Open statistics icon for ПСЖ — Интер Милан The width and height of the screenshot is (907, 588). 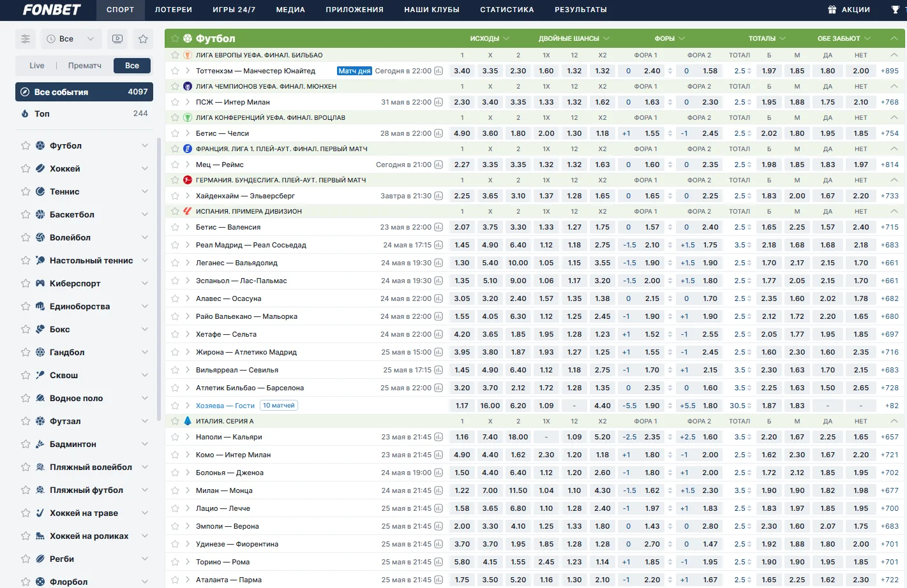[439, 102]
